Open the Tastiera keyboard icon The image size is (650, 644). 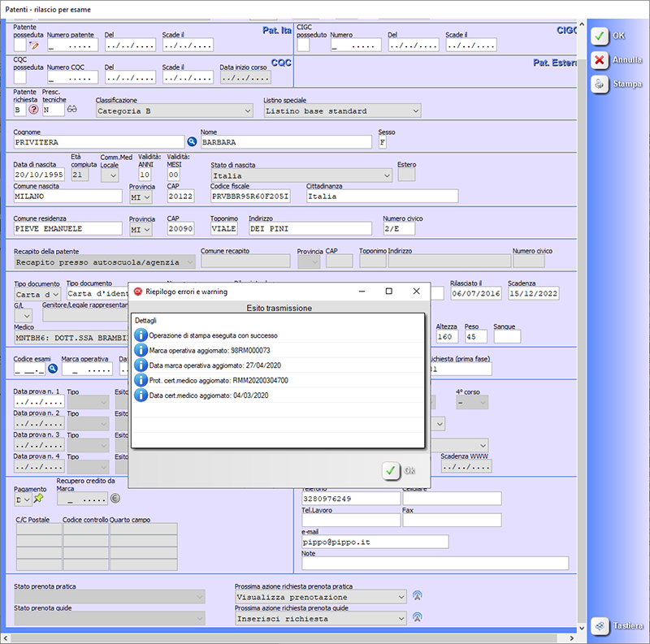point(599,626)
